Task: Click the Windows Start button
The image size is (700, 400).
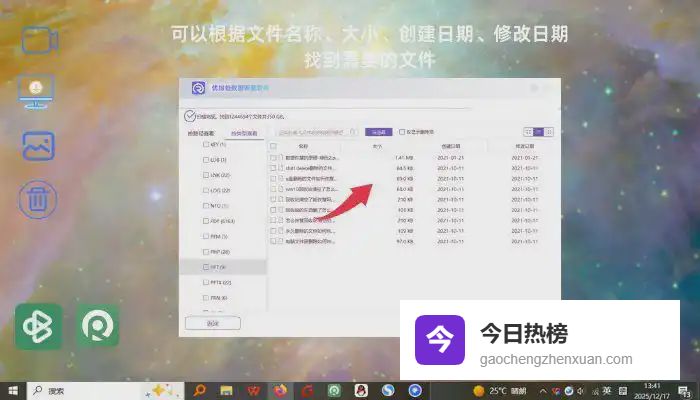Action: (x=13, y=390)
